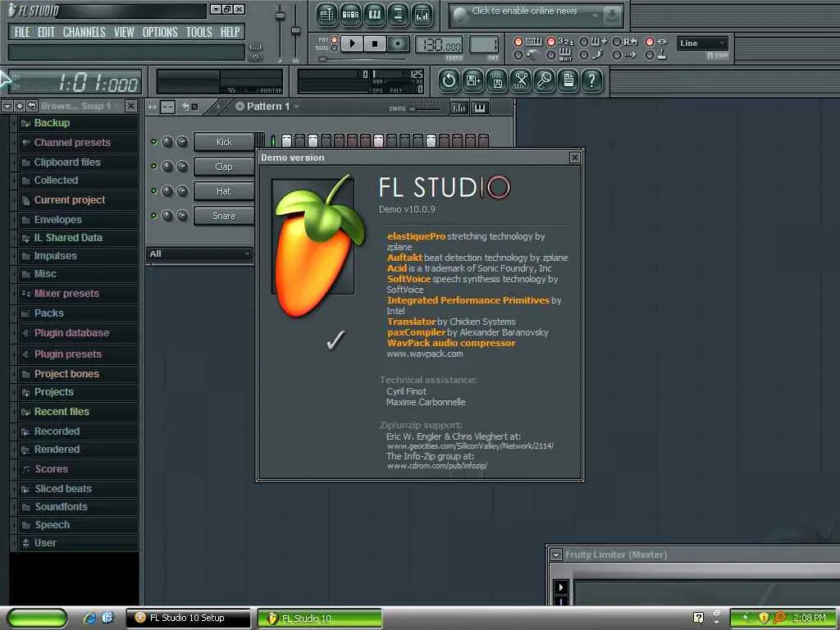Image resolution: width=840 pixels, height=630 pixels.
Task: Click the help question mark icon
Action: pyautogui.click(x=592, y=81)
